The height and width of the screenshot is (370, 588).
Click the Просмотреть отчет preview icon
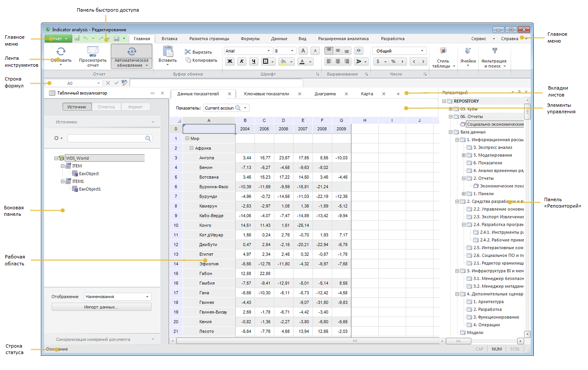(x=93, y=52)
